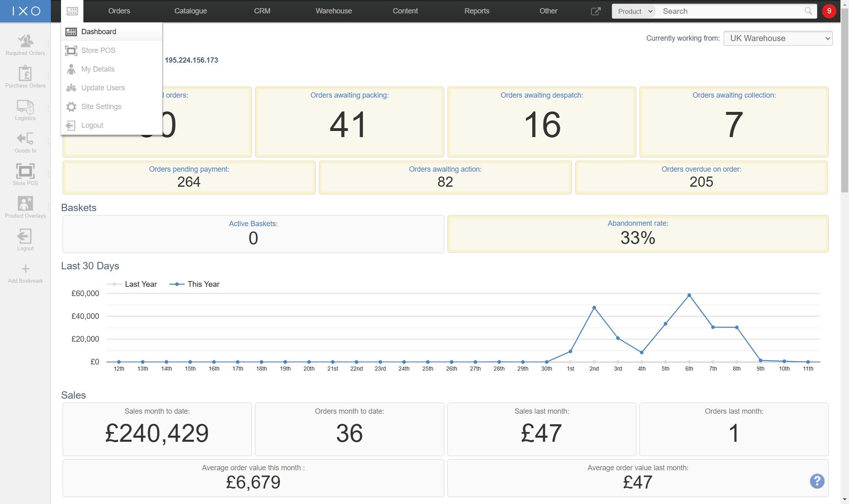The height and width of the screenshot is (504, 849).
Task: Click into the Search input field
Action: [730, 11]
